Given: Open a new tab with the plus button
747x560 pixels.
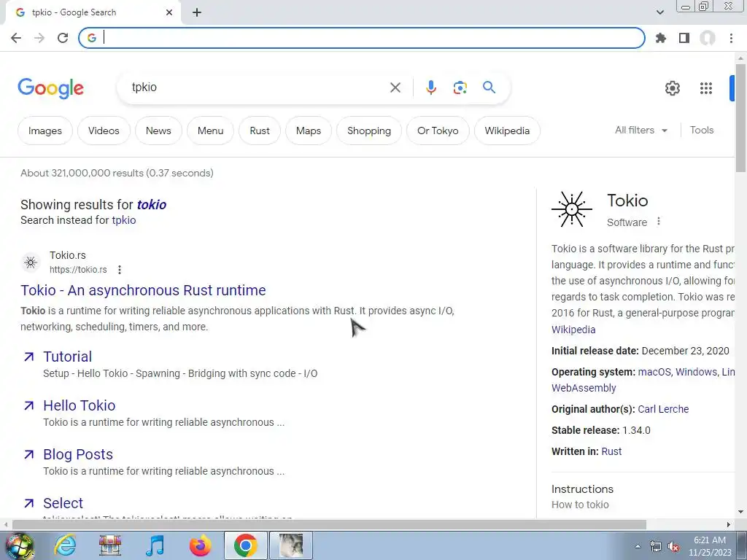Looking at the screenshot, I should [197, 12].
